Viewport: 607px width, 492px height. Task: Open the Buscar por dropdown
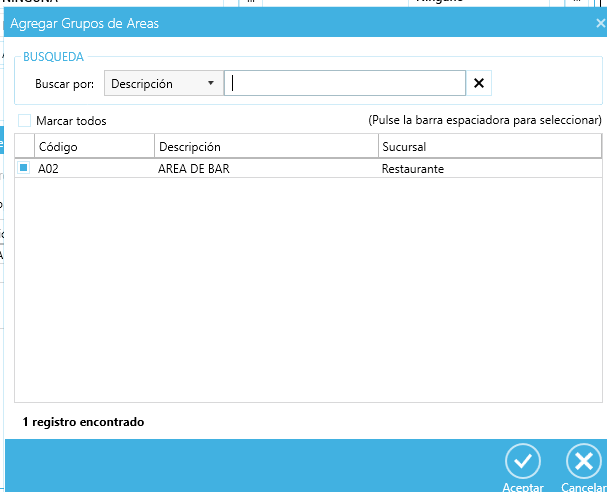[164, 84]
